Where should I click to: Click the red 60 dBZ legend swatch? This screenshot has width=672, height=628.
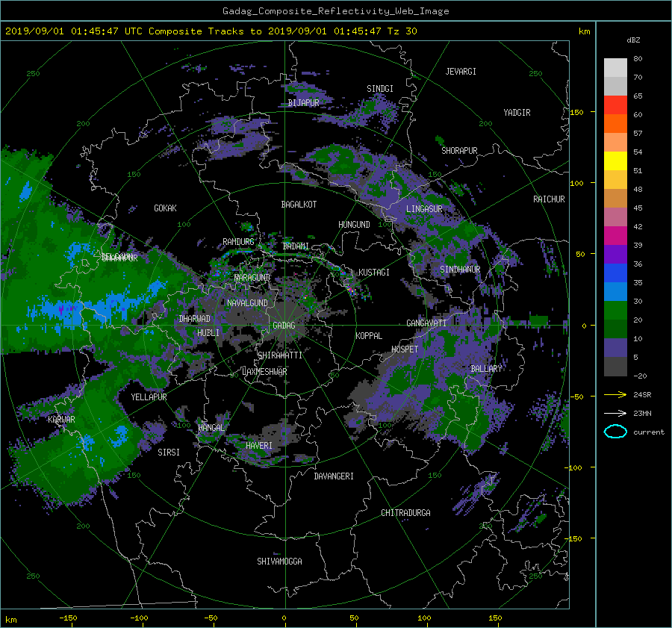pos(615,105)
